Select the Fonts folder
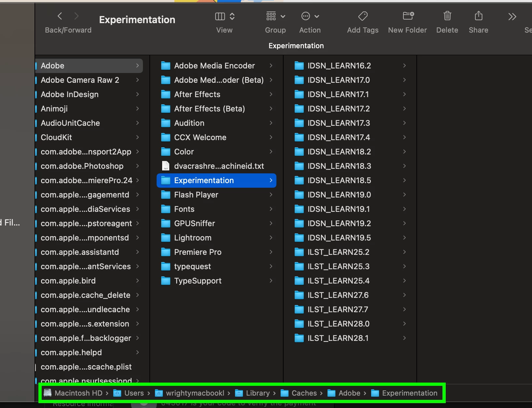This screenshot has height=408, width=532. (217, 209)
